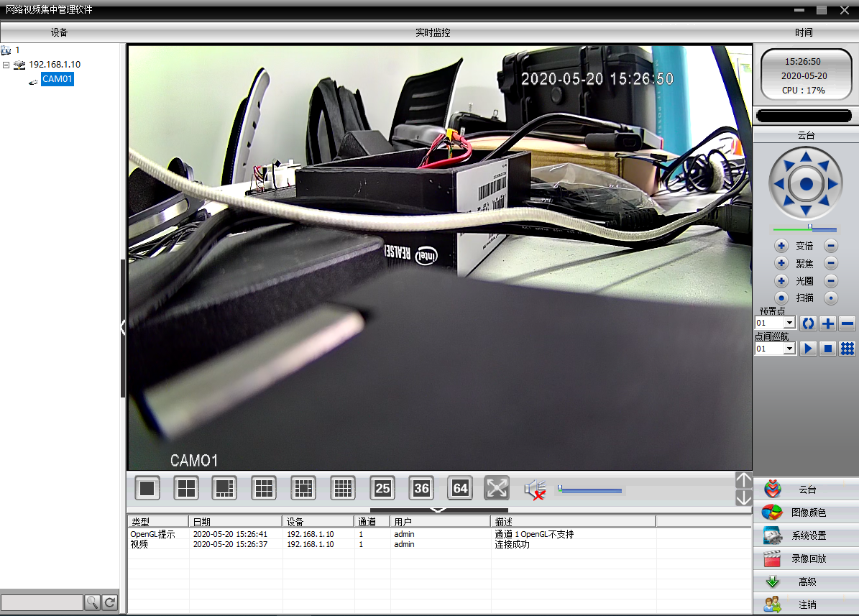Click the CAM01 live video pane
Viewport: 859px width, 616px height.
point(439,257)
